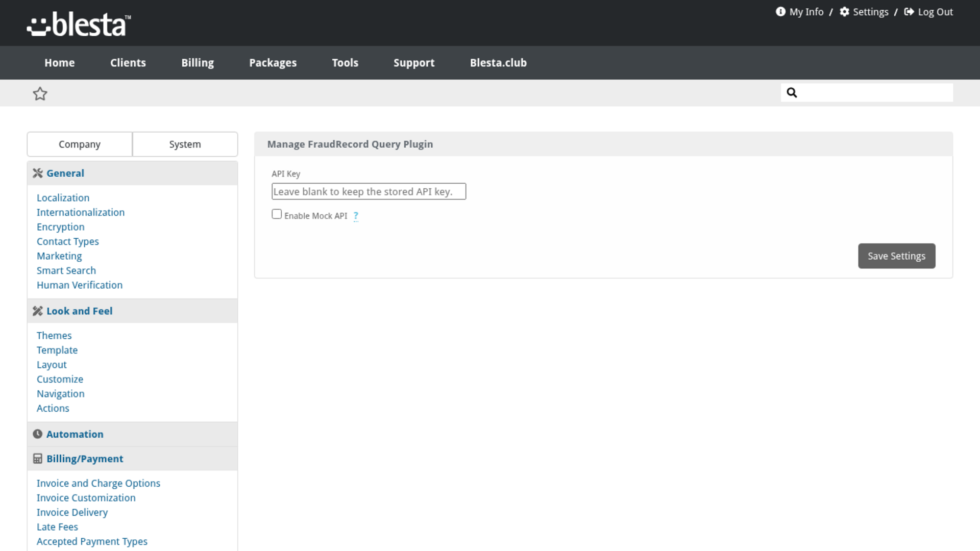
Task: Click the General tools icon
Action: pyautogui.click(x=38, y=173)
